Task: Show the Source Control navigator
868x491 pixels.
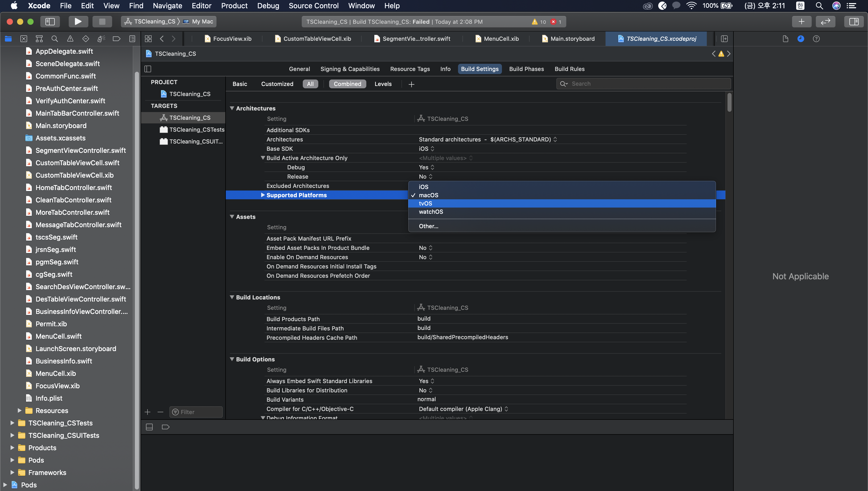Action: [x=24, y=39]
